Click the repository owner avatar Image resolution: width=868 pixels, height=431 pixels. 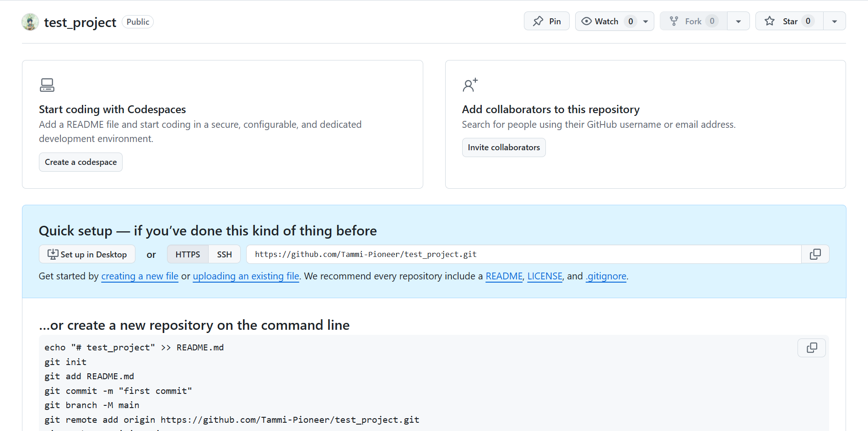(x=30, y=22)
